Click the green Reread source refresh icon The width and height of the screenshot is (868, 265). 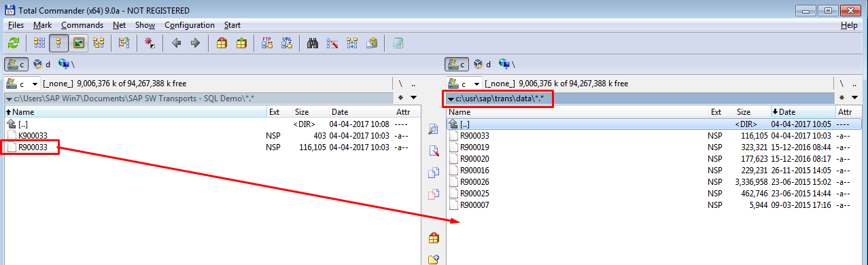(13, 43)
